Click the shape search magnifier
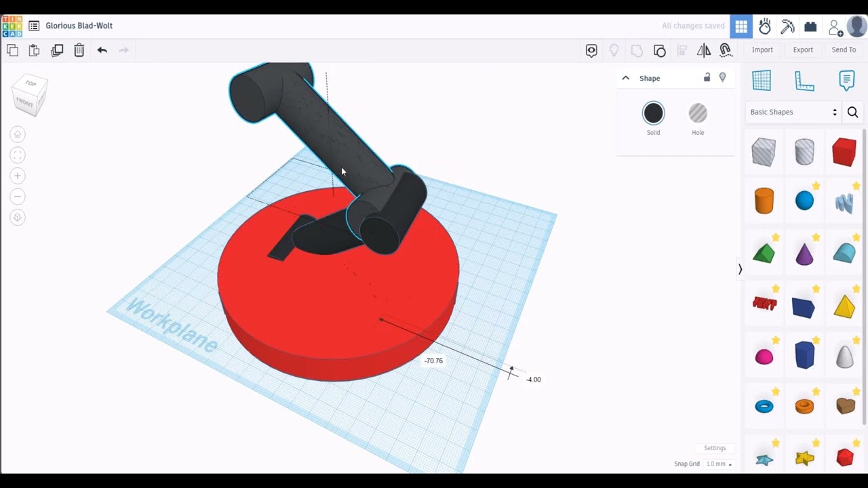 tap(853, 113)
